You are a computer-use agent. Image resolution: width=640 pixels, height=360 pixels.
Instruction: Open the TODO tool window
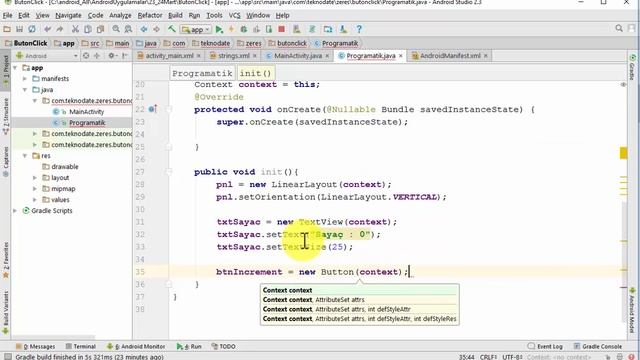coord(224,347)
